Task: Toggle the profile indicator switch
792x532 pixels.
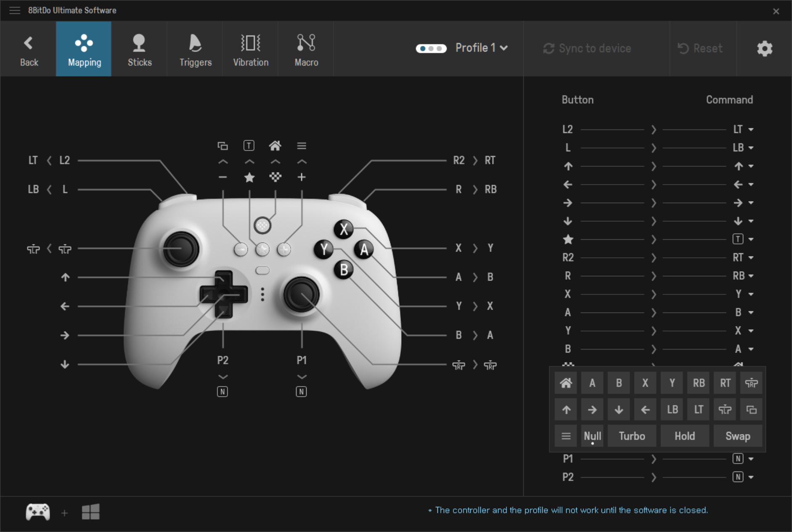Action: pyautogui.click(x=431, y=48)
